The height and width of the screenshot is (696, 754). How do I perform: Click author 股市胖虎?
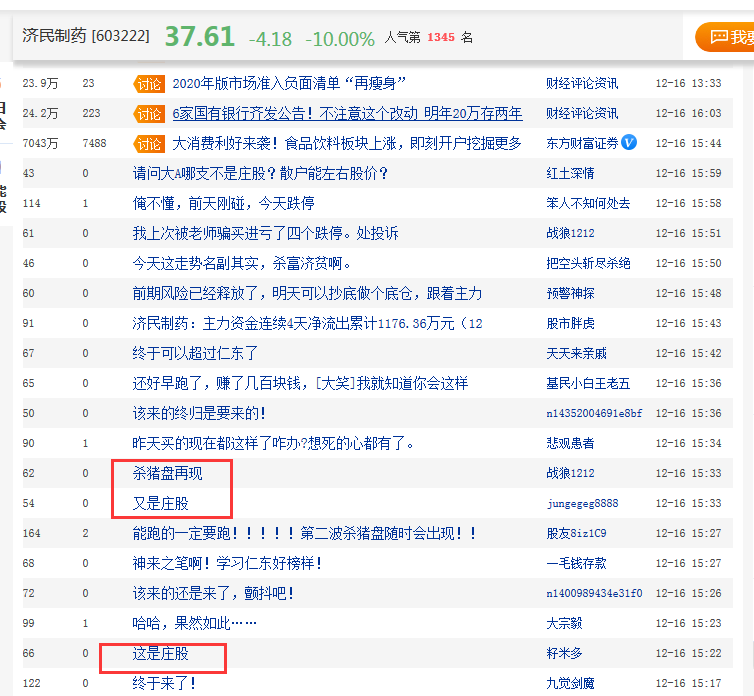(570, 323)
